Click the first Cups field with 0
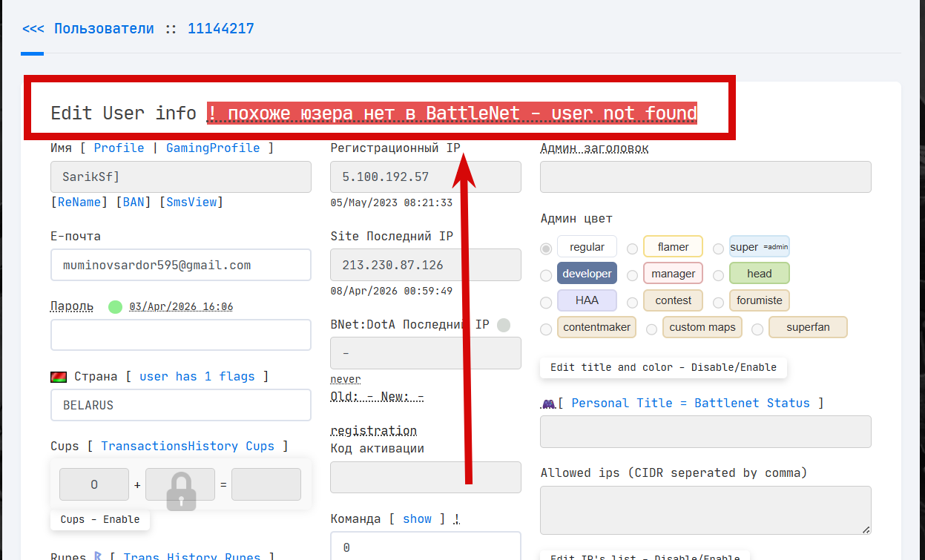This screenshot has height=560, width=925. pos(94,484)
